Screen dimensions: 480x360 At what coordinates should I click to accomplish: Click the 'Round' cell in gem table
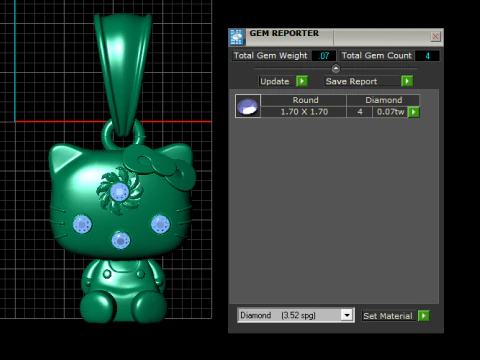pyautogui.click(x=305, y=100)
